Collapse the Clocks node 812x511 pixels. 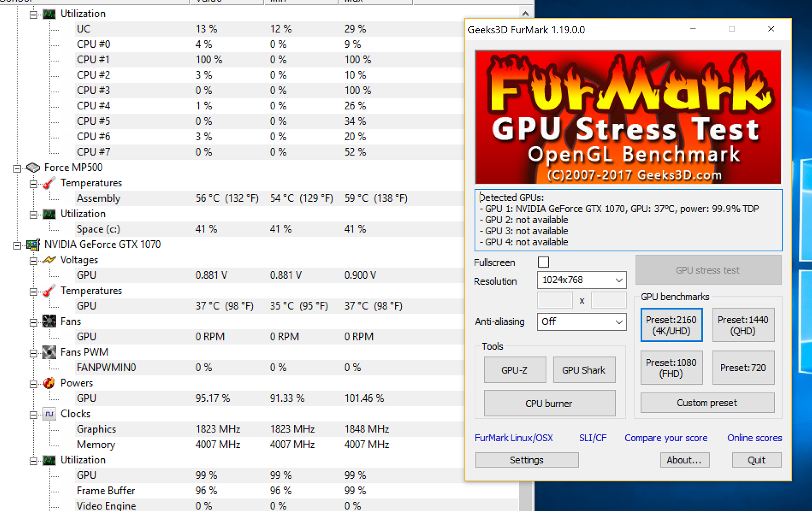click(x=34, y=415)
